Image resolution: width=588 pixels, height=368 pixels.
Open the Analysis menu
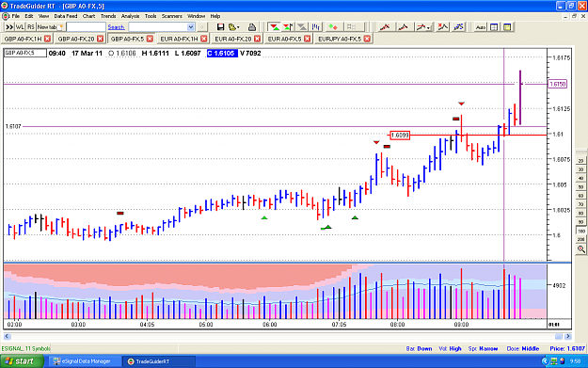(x=130, y=16)
